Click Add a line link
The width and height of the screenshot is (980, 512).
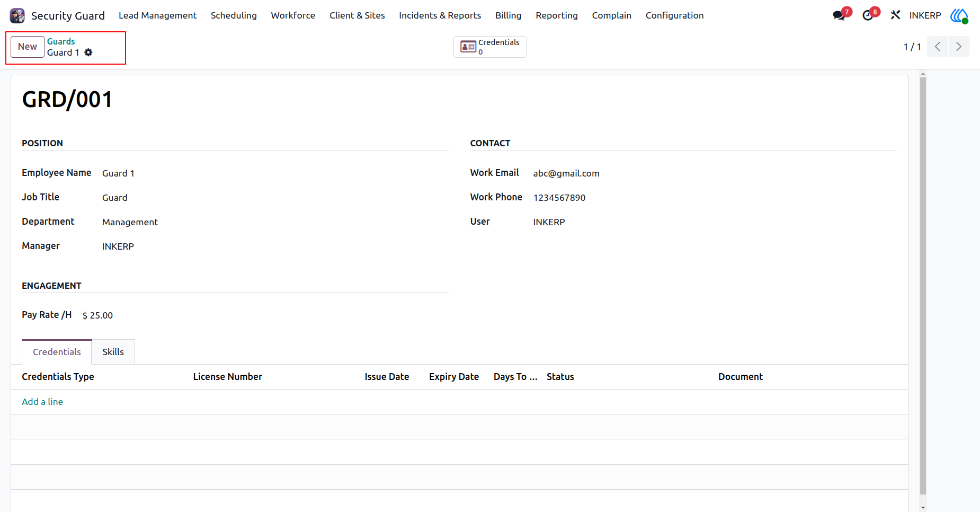click(x=42, y=402)
